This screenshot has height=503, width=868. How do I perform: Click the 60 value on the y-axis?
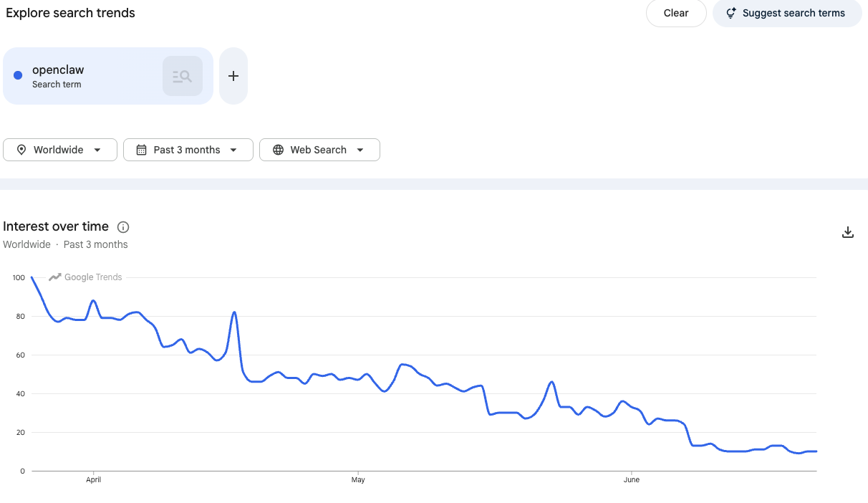pos(21,355)
